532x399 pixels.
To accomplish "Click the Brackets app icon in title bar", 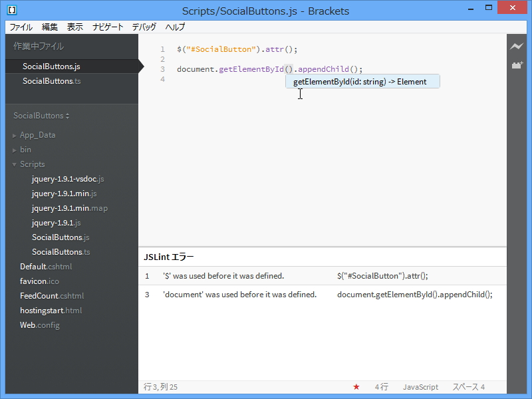I will [x=12, y=10].
